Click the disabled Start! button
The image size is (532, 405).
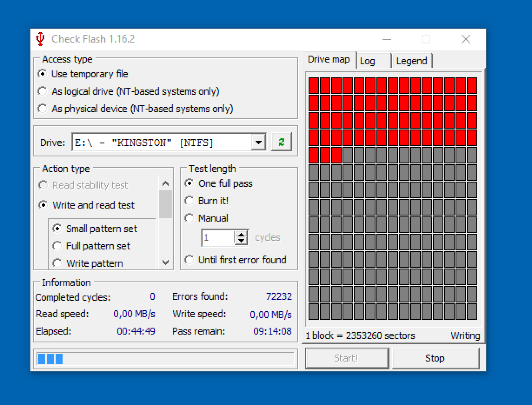[x=346, y=359]
